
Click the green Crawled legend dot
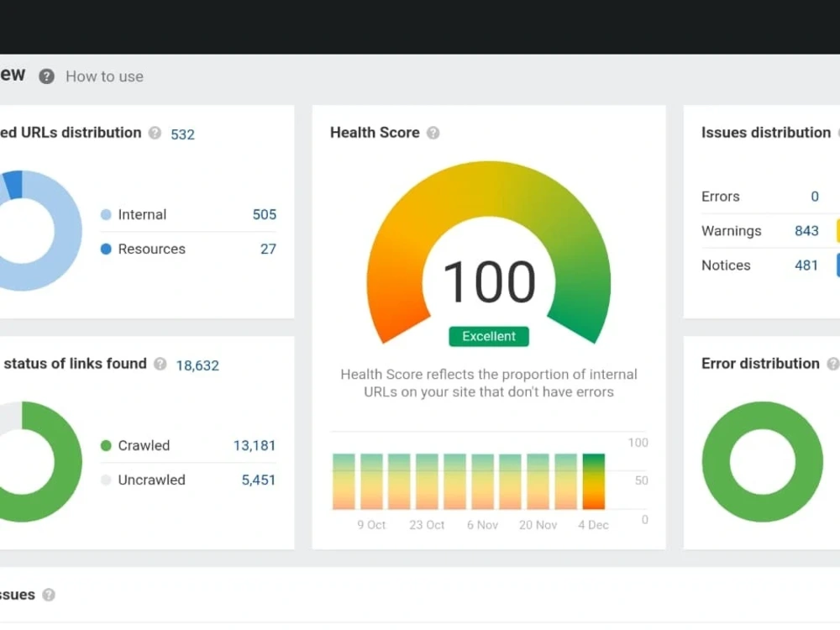[x=106, y=446]
